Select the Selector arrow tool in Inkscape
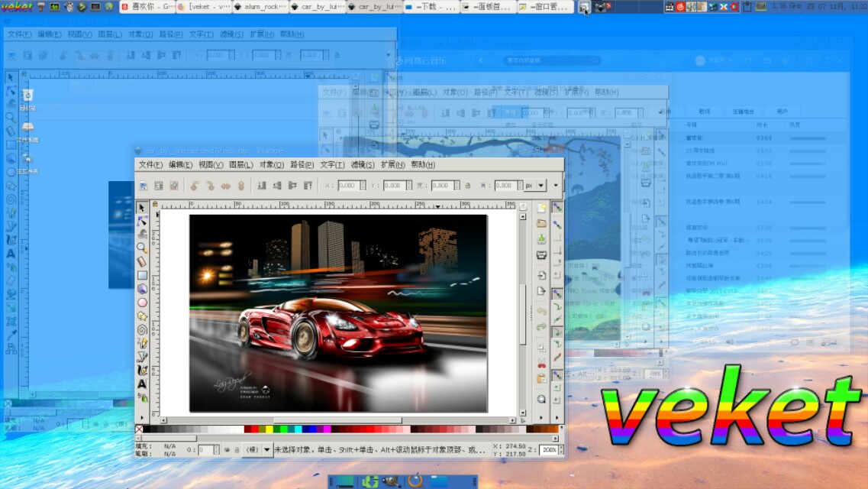The width and height of the screenshot is (868, 489). click(x=142, y=208)
